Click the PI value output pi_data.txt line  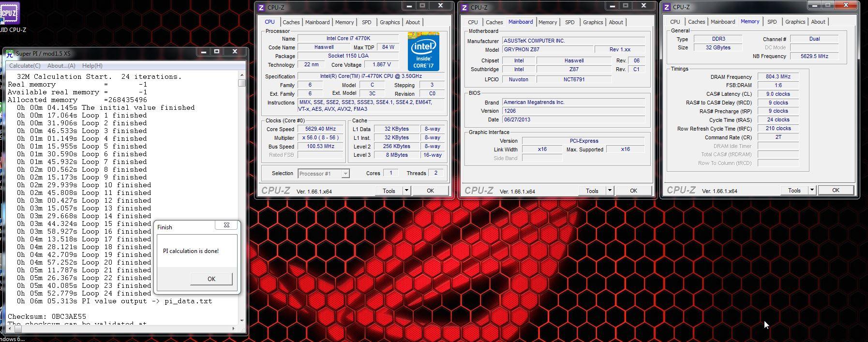[115, 301]
